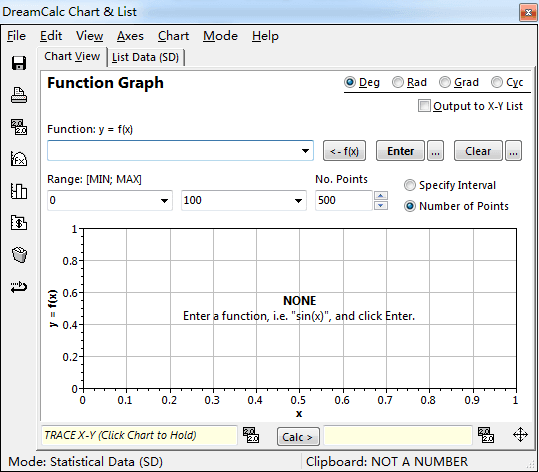Open the File menu
The height and width of the screenshot is (472, 539).
click(x=16, y=36)
